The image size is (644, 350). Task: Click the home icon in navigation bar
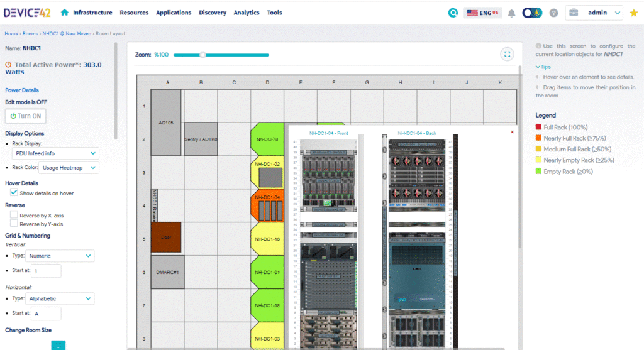(x=65, y=13)
